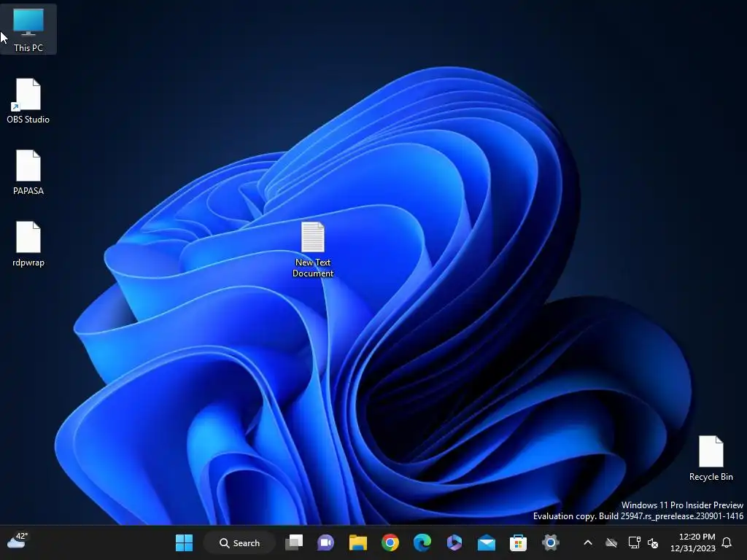The width and height of the screenshot is (747, 560).
Task: Open the notification bell icon
Action: [727, 542]
